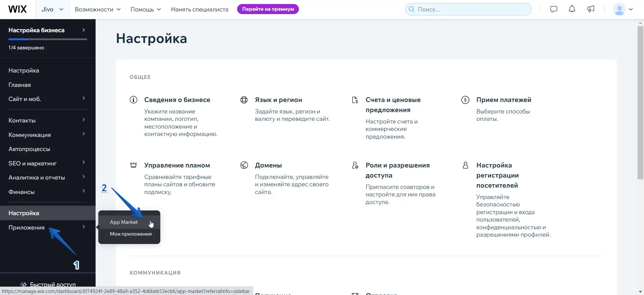Select Мои приложения from the popup menu
644x295 pixels.
[130, 234]
